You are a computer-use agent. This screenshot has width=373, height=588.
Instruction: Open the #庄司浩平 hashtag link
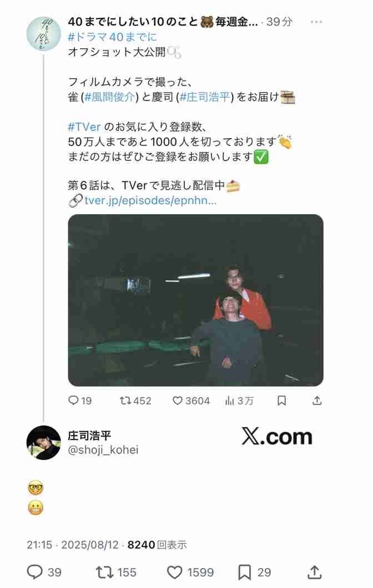tap(205, 97)
